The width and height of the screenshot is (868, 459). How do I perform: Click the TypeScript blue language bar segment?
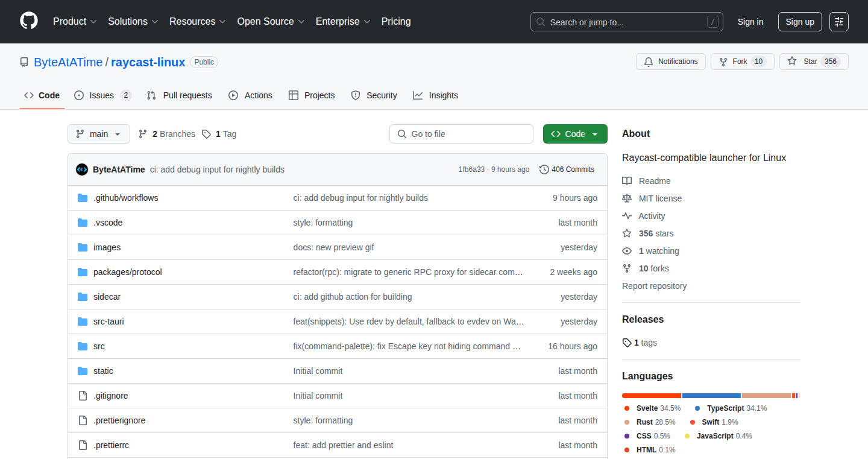711,396
